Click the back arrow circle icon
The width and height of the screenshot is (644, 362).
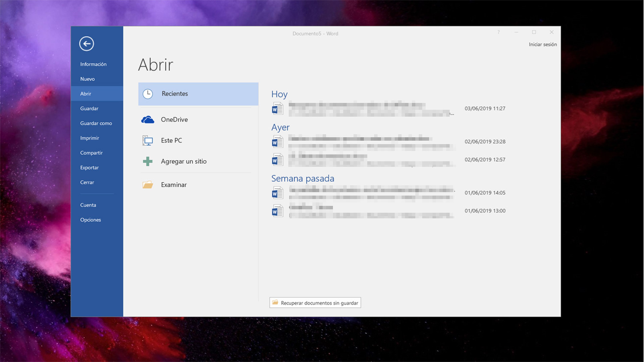coord(87,44)
